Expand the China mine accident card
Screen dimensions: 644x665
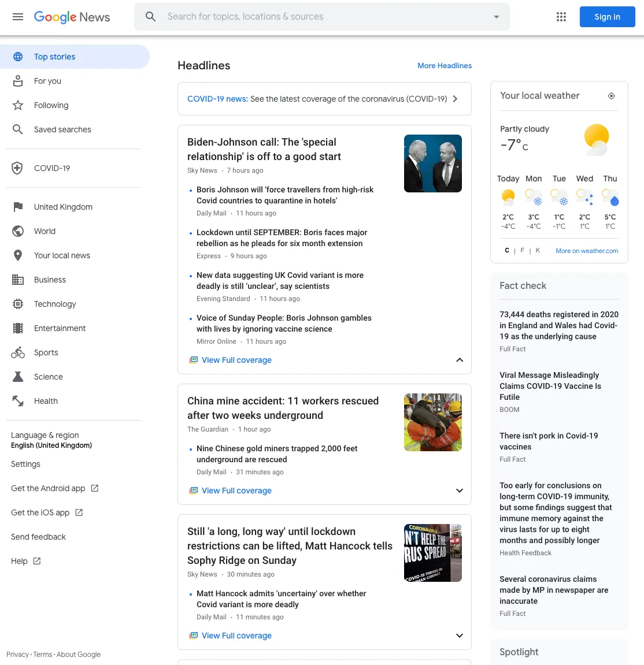click(460, 491)
